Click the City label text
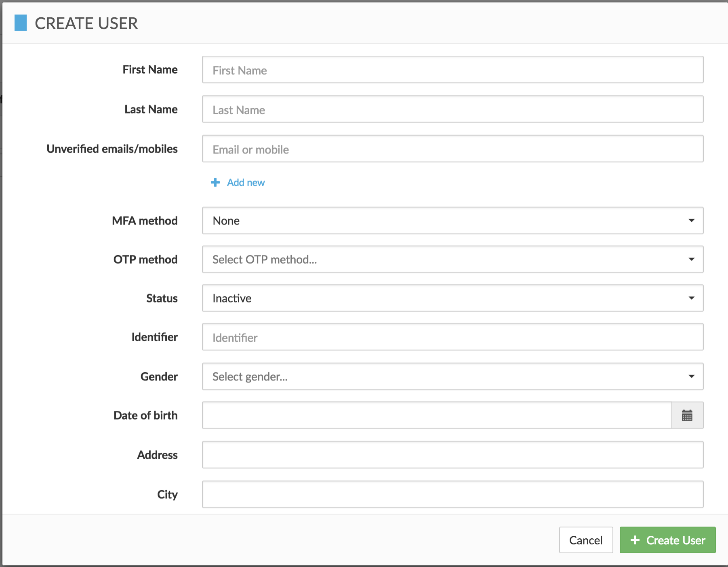The image size is (728, 567). 167,495
